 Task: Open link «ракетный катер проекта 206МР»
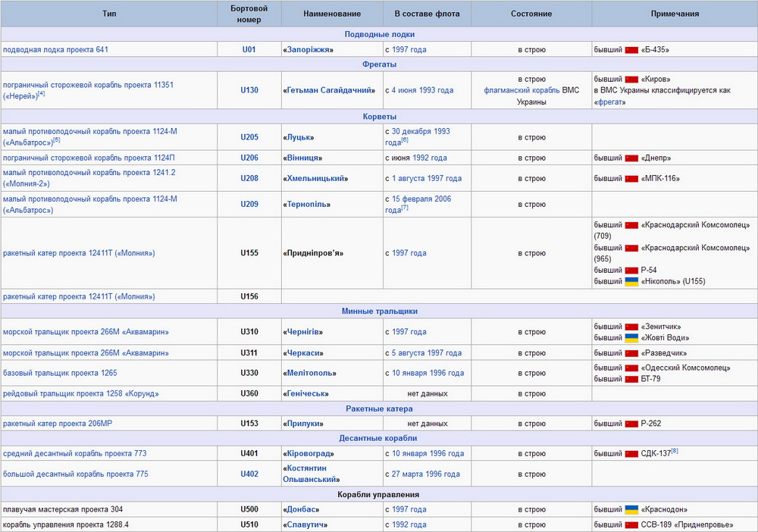pos(58,424)
